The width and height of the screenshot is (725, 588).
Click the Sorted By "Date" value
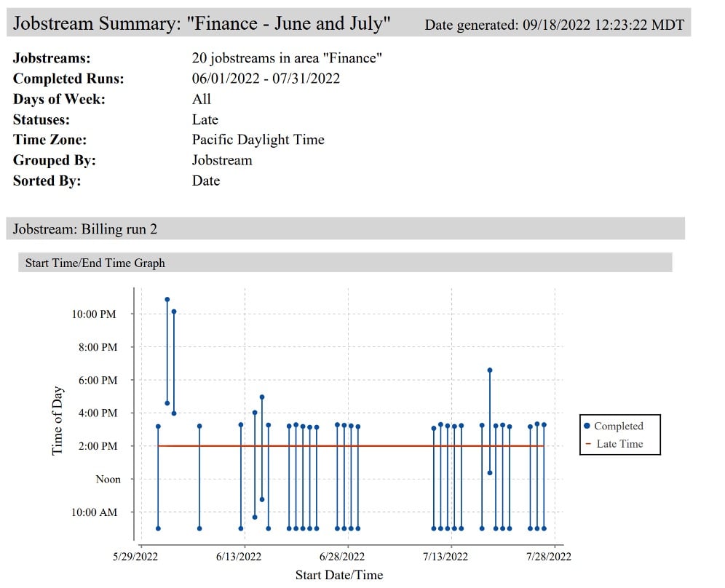(205, 180)
